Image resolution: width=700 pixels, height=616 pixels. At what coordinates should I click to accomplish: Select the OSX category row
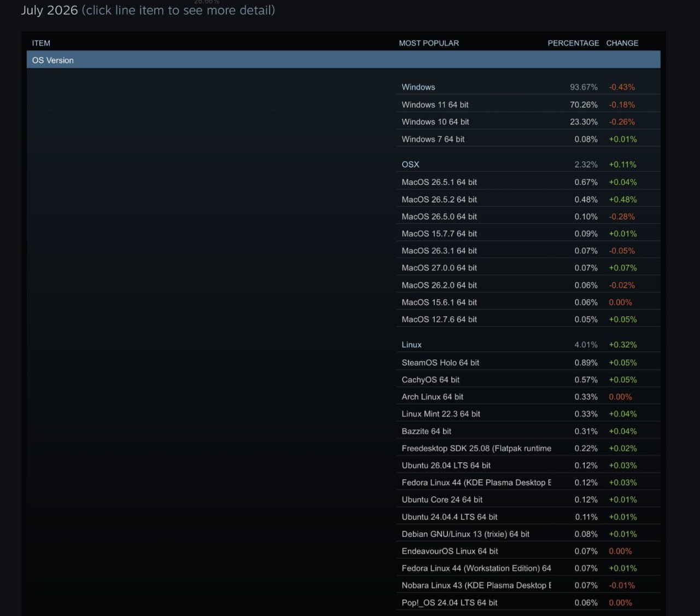click(x=528, y=164)
